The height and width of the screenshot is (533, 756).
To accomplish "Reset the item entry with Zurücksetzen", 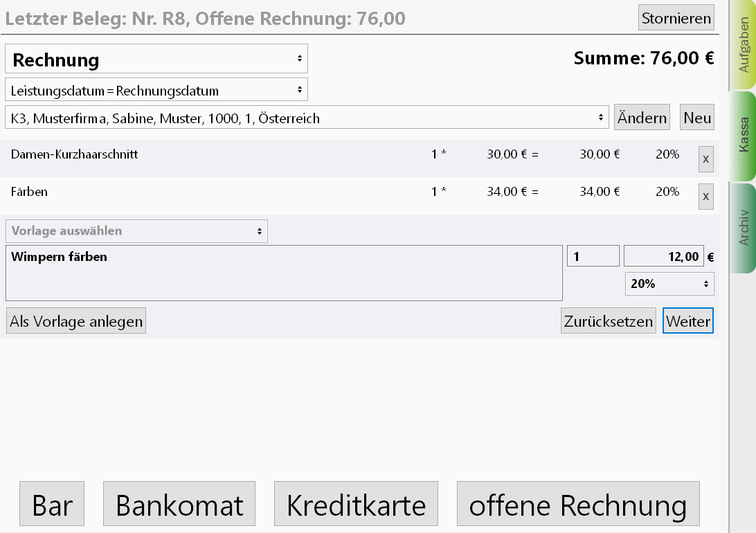I will tap(608, 320).
